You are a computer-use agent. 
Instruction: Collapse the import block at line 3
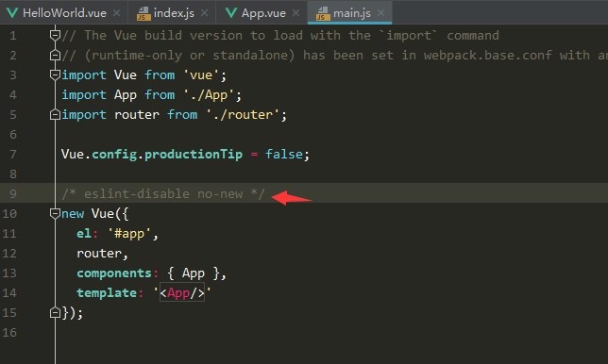click(x=55, y=74)
